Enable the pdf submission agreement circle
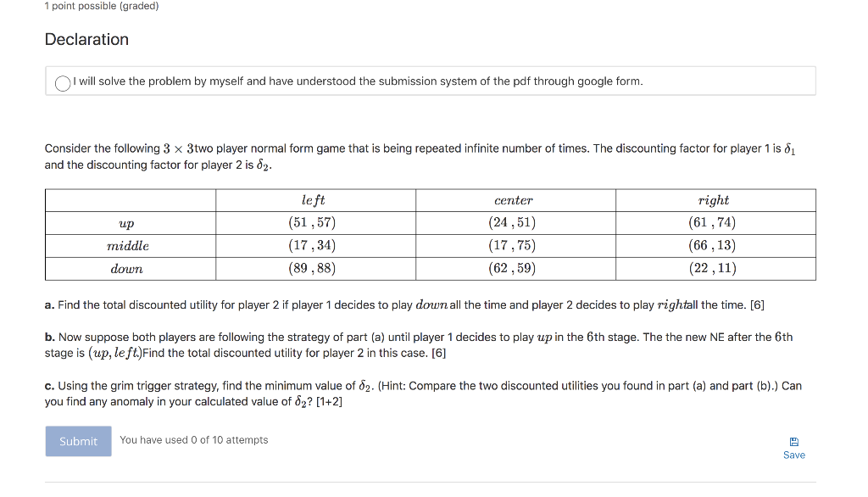868x497 pixels. (61, 84)
